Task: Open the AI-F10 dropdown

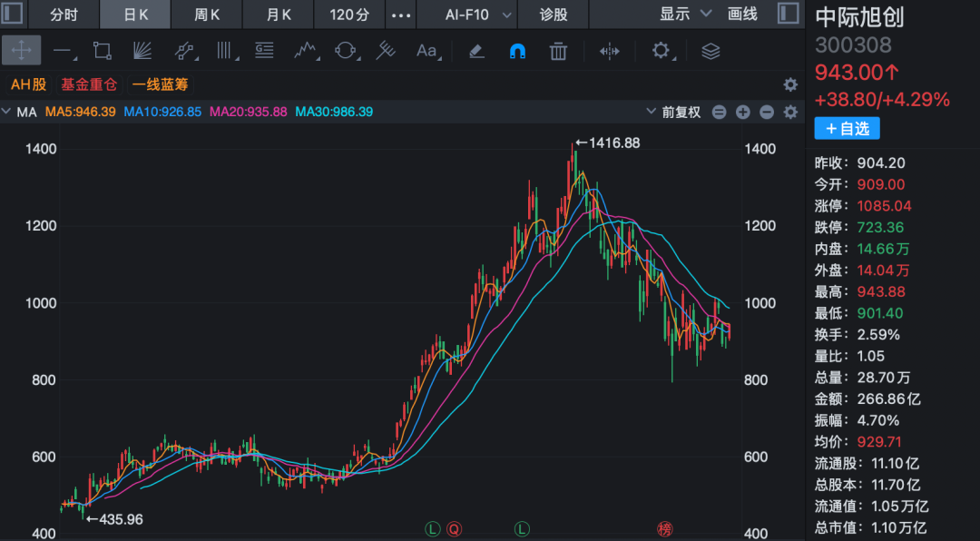Action: click(478, 15)
